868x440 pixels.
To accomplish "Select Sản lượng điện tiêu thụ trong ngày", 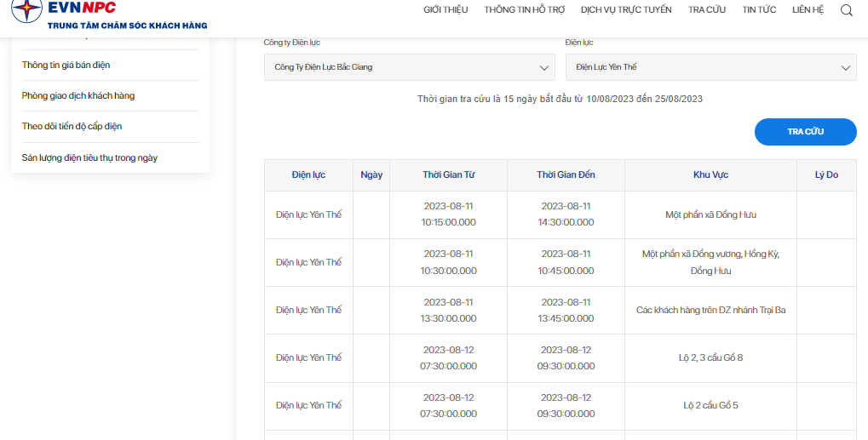I will [x=89, y=158].
